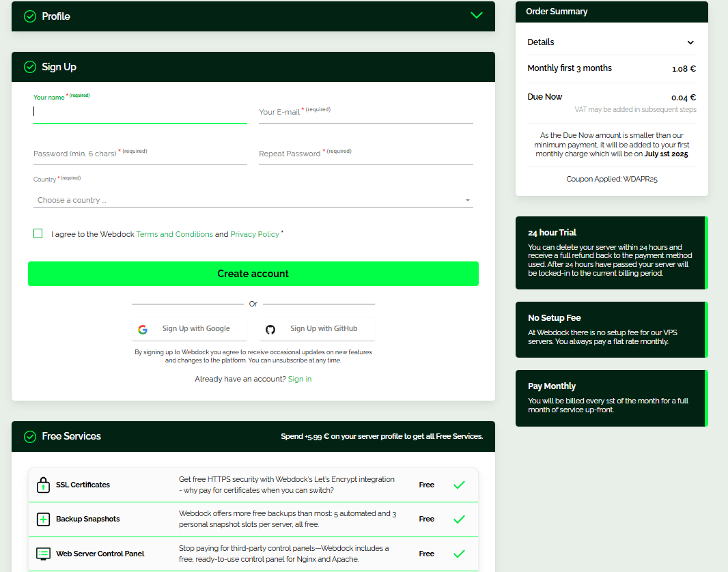Viewport: 728px width, 572px height.
Task: Open the Choose a country dropdown
Action: [253, 200]
